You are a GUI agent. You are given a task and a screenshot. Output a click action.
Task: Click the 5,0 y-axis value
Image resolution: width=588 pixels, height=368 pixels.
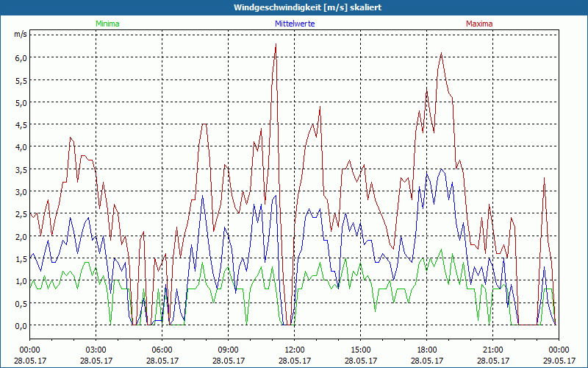21,102
